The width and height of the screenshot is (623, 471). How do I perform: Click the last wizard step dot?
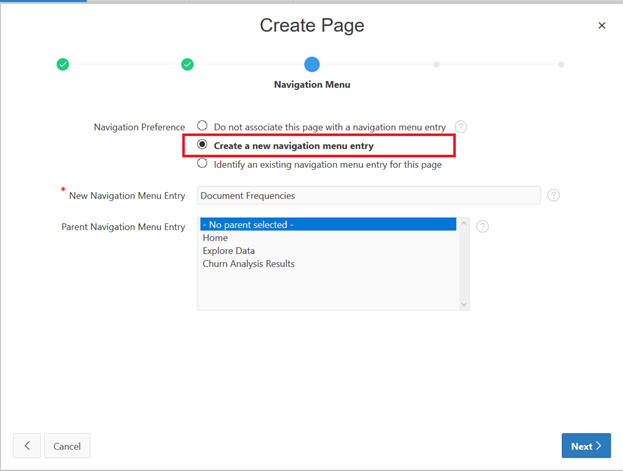click(x=561, y=64)
